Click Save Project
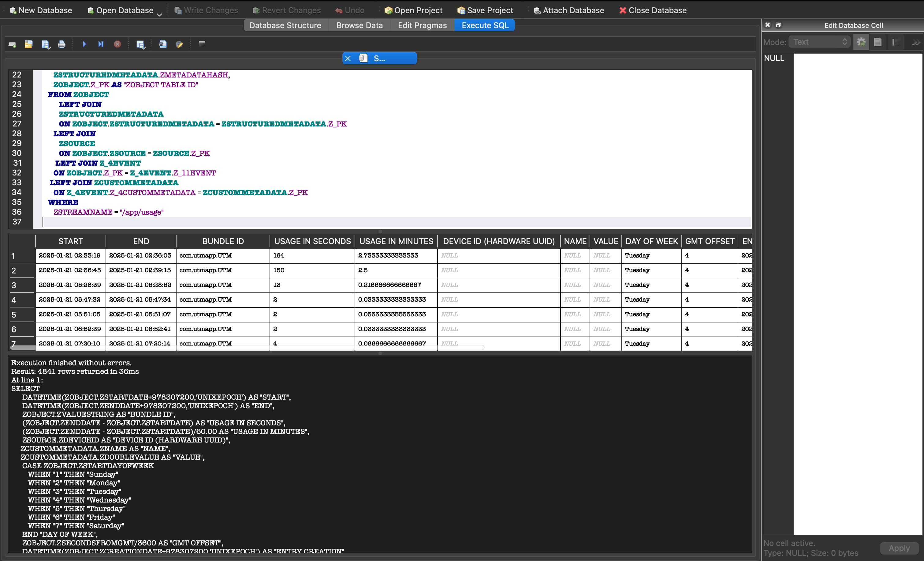Viewport: 924px width, 561px height. point(485,10)
